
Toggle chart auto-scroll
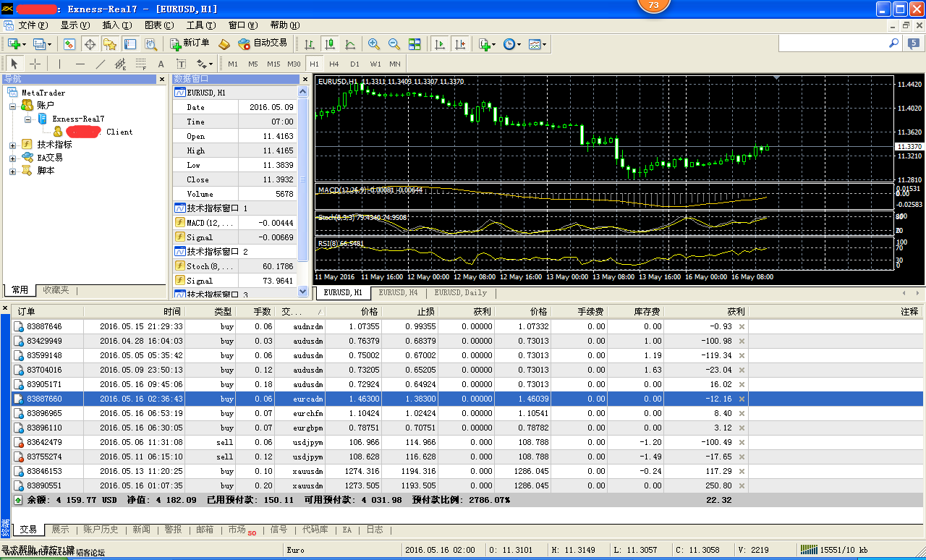[439, 44]
